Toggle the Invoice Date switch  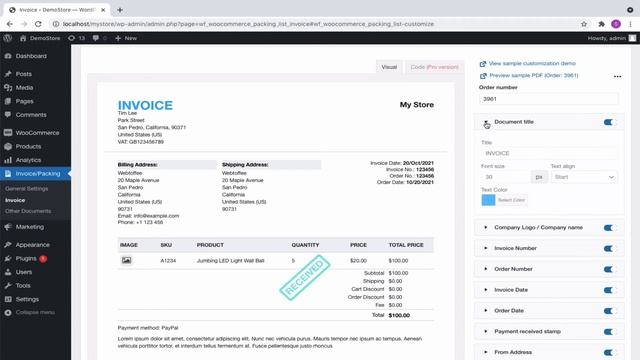(609, 290)
